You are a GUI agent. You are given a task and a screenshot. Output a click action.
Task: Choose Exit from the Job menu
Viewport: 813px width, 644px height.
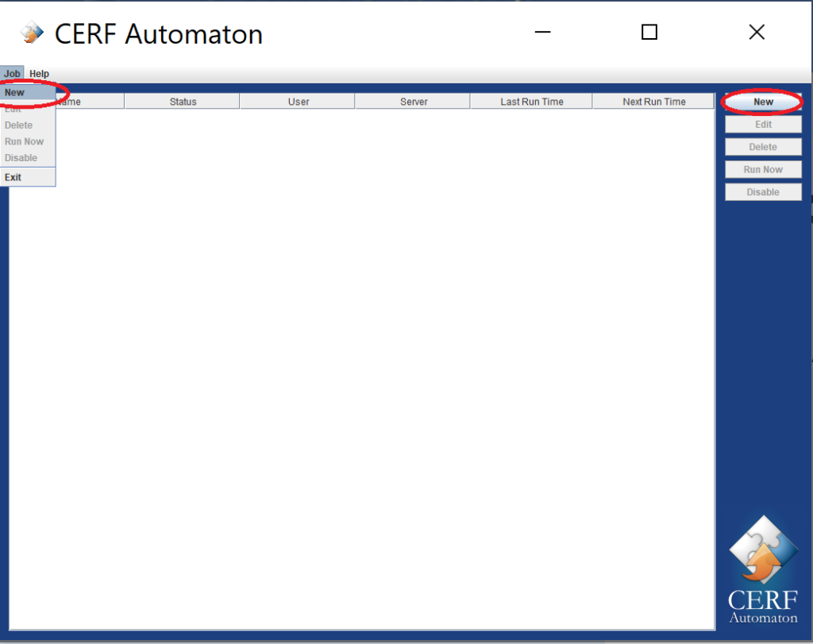pos(13,177)
